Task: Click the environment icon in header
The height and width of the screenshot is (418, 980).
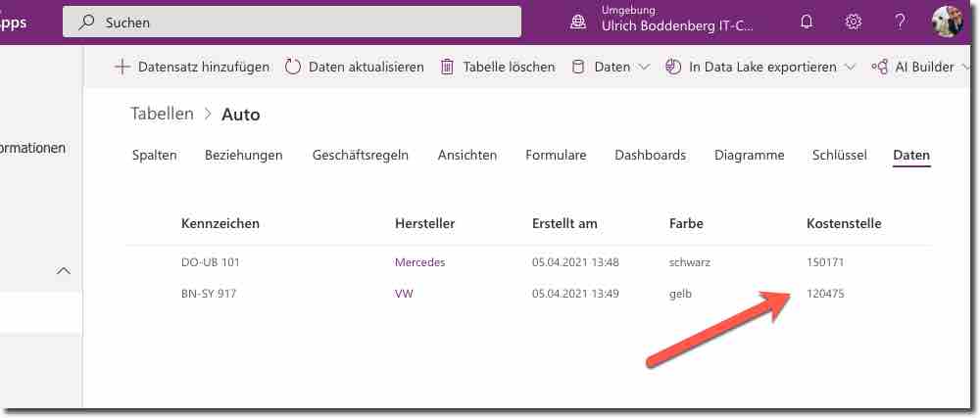Action: (x=579, y=22)
